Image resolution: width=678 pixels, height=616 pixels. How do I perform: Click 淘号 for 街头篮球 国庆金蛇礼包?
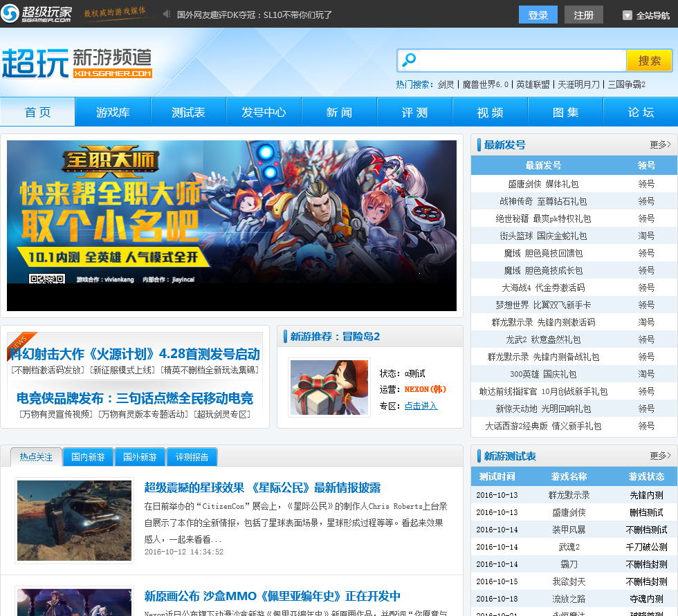[x=646, y=236]
